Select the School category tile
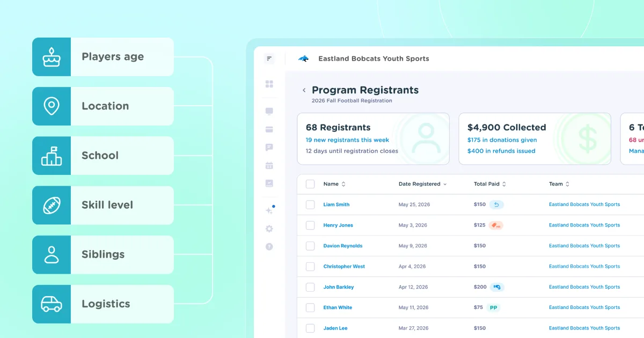Image resolution: width=644 pixels, height=338 pixels. click(x=103, y=156)
